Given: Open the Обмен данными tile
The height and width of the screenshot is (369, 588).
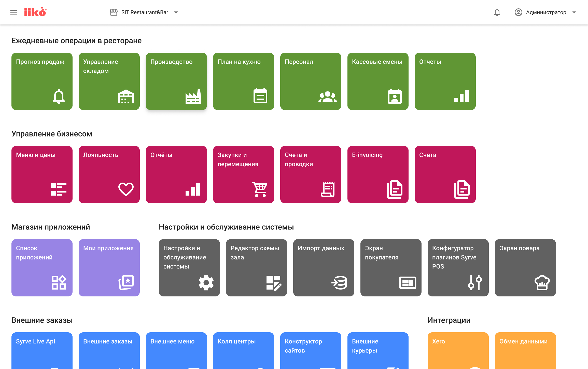Looking at the screenshot, I should 525,350.
